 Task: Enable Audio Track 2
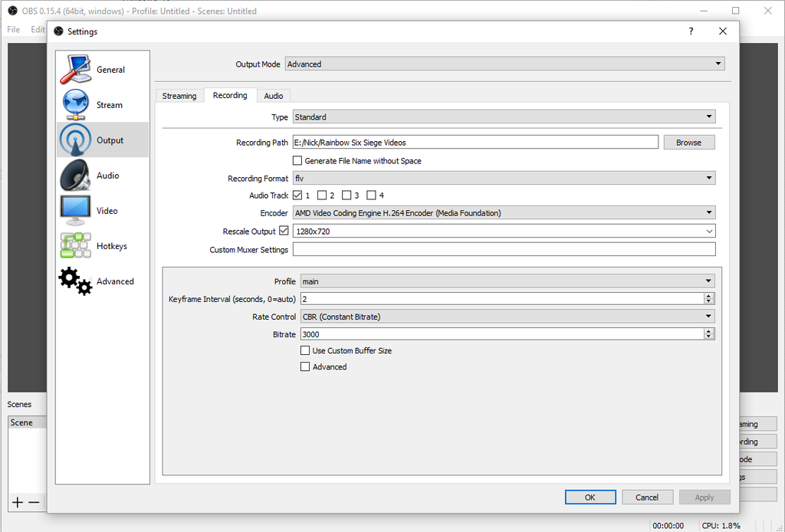(x=322, y=195)
